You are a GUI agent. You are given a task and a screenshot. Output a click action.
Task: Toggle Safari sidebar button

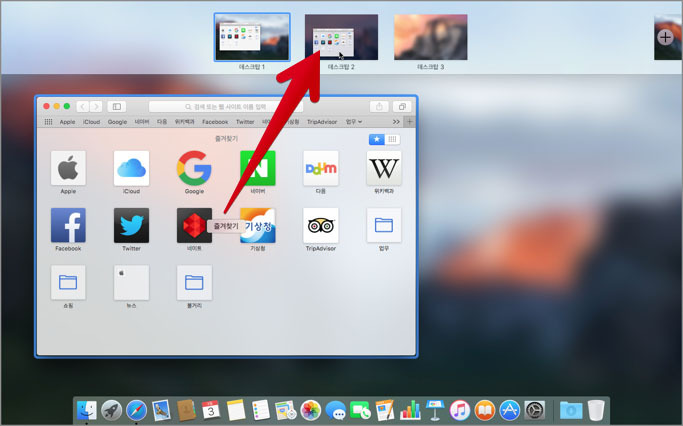(117, 106)
